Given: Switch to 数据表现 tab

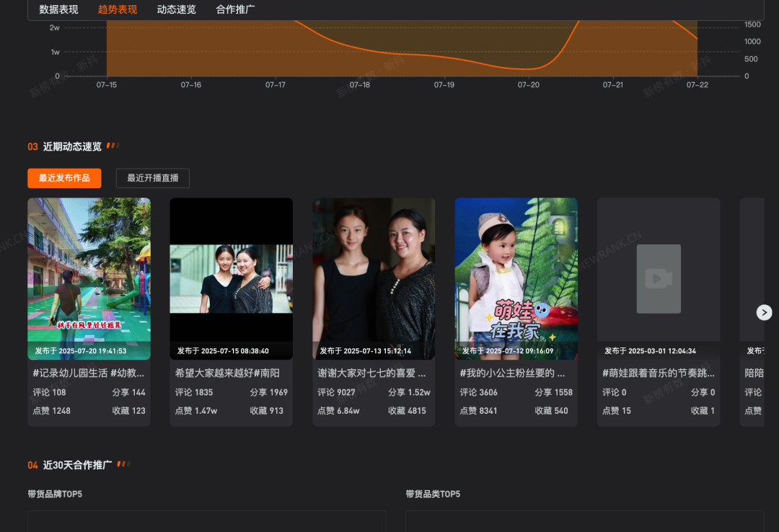Looking at the screenshot, I should pos(58,9).
